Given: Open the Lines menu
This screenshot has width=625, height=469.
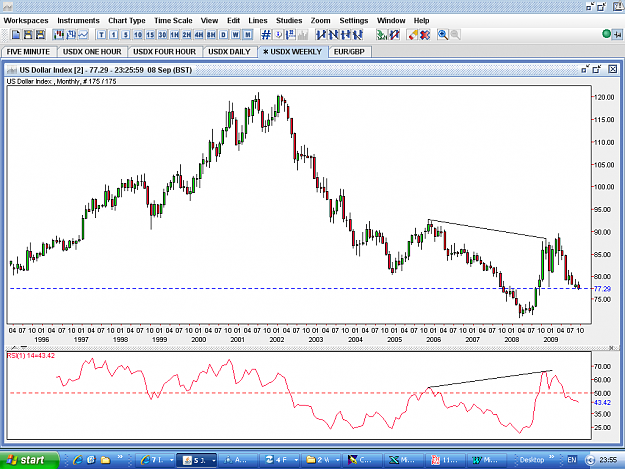Looking at the screenshot, I should coord(257,20).
